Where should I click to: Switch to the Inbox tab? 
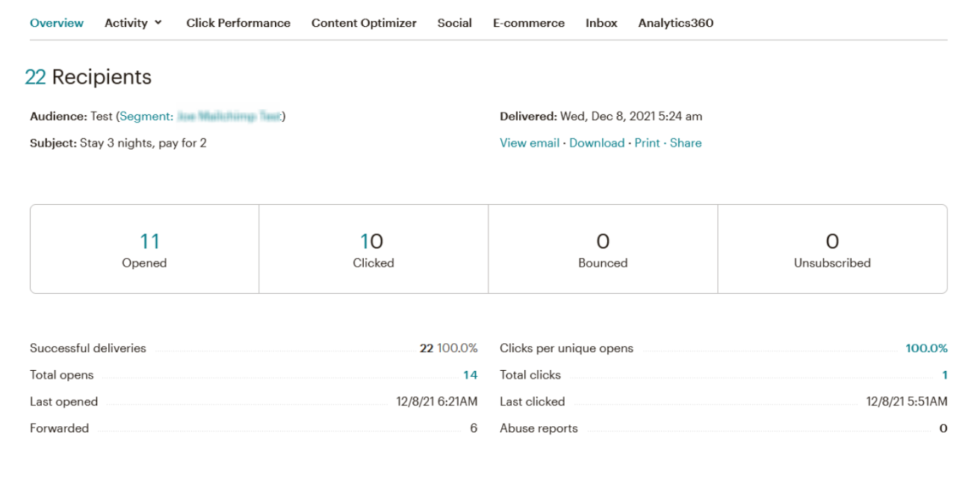click(601, 23)
